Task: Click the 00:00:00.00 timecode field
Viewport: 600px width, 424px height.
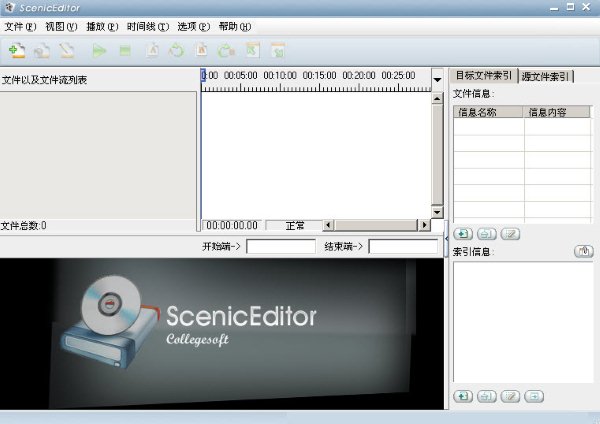Action: click(232, 225)
